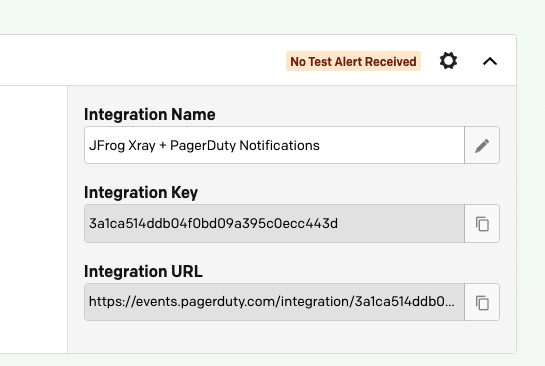Copy the Integration URL to clipboard

tap(482, 302)
